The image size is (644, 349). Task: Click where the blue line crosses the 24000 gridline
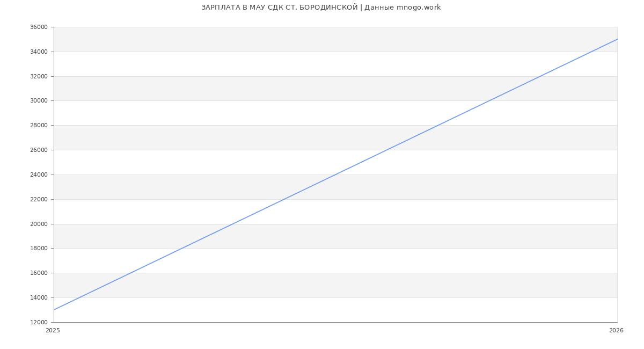tap(335, 174)
